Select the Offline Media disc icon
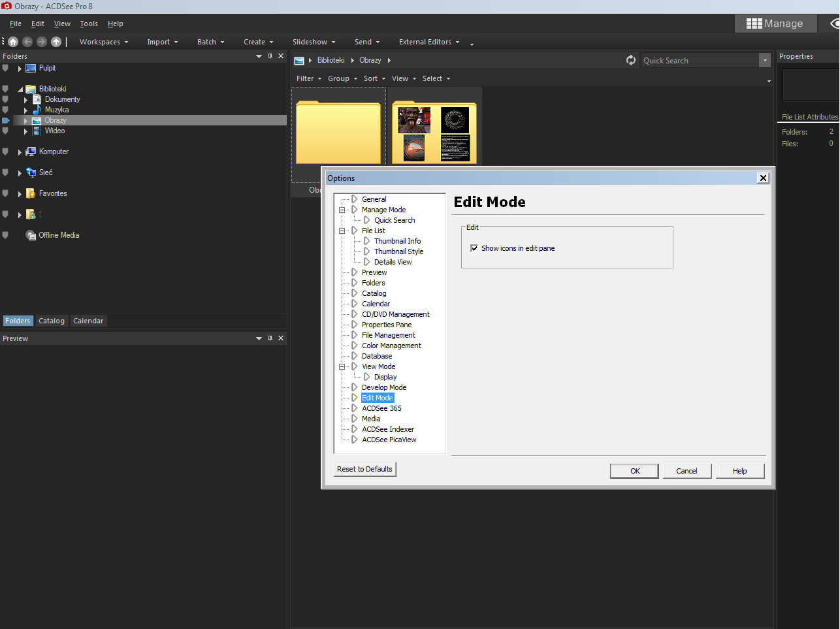 point(31,235)
